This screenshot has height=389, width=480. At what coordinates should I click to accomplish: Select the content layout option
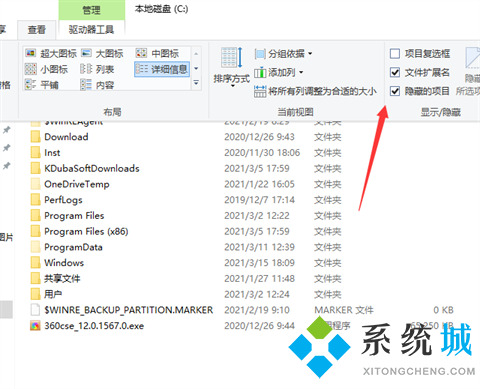pos(97,85)
